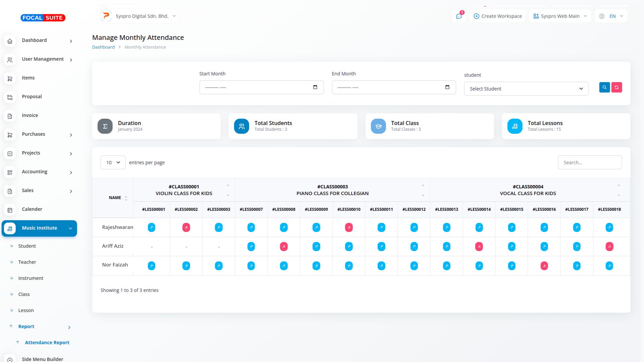The width and height of the screenshot is (644, 362).
Task: Click Rajeshwaran's absent mark for #LESS00002
Action: (186, 228)
